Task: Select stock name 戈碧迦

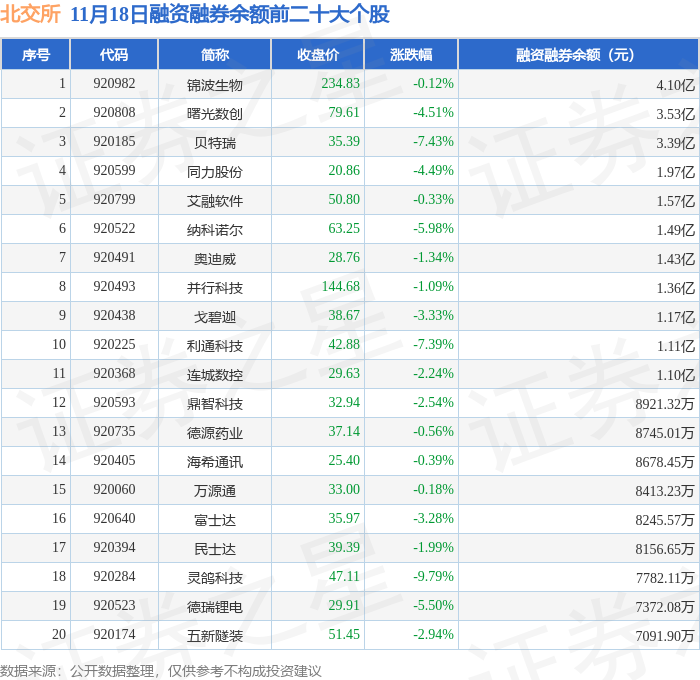Action: (x=215, y=317)
